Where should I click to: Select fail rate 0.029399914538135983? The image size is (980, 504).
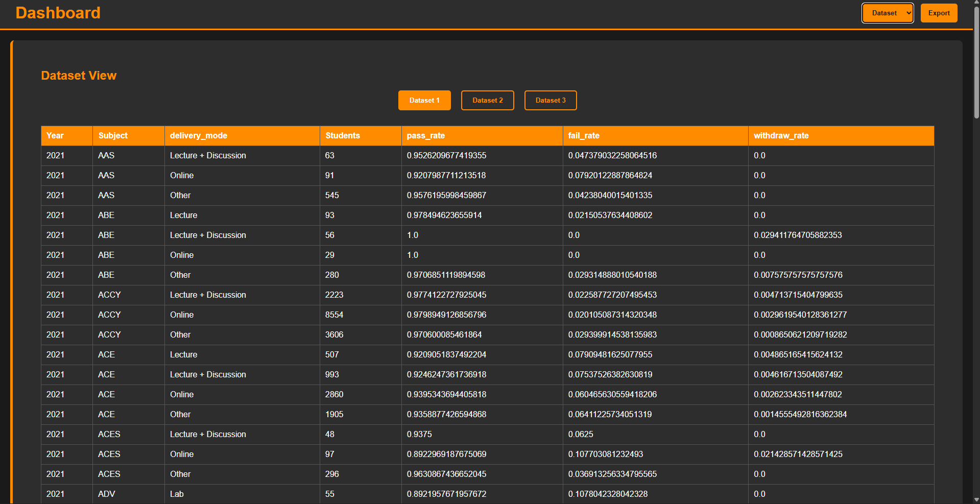(655, 335)
